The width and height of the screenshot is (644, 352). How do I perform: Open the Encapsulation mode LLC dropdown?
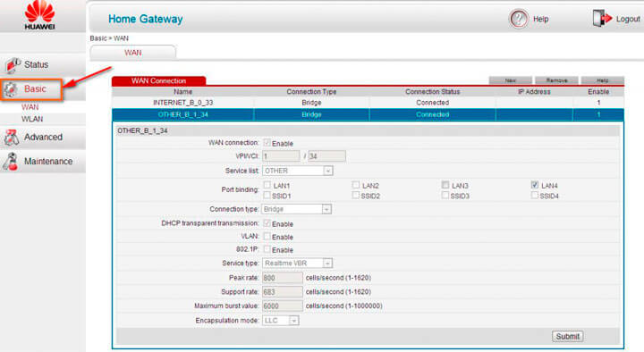pos(280,321)
